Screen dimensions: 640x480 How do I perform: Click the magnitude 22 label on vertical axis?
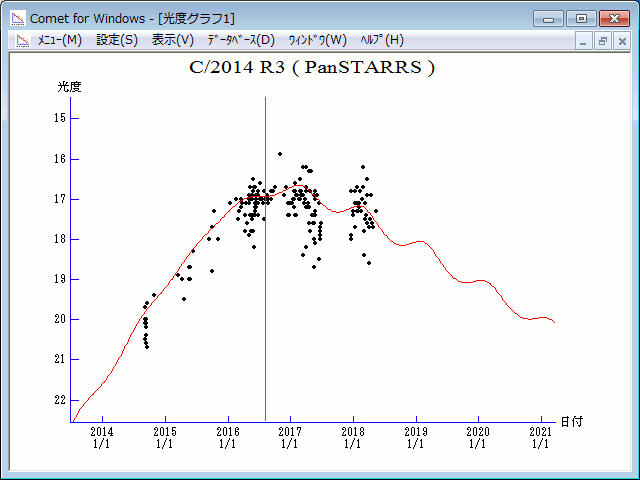pyautogui.click(x=61, y=400)
